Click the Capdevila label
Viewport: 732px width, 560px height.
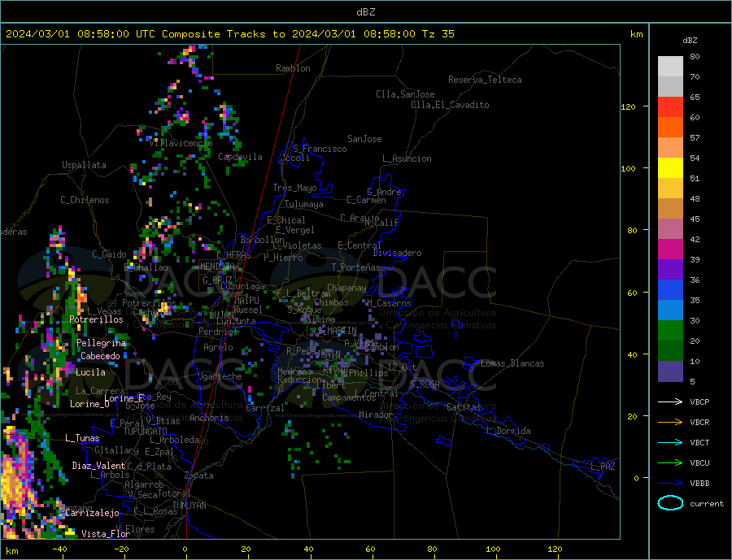[240, 157]
